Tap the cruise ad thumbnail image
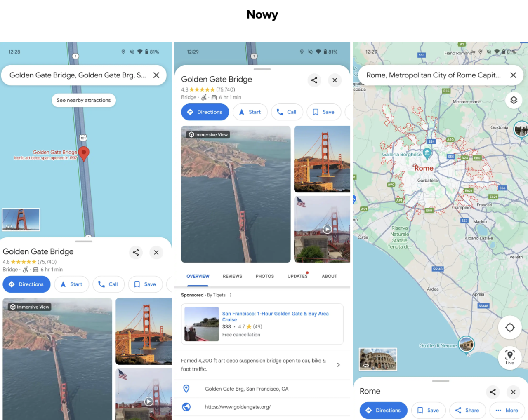The height and width of the screenshot is (420, 528). click(202, 324)
